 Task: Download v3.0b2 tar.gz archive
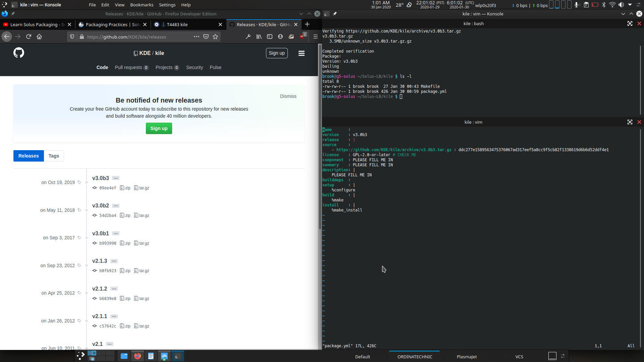(142, 215)
